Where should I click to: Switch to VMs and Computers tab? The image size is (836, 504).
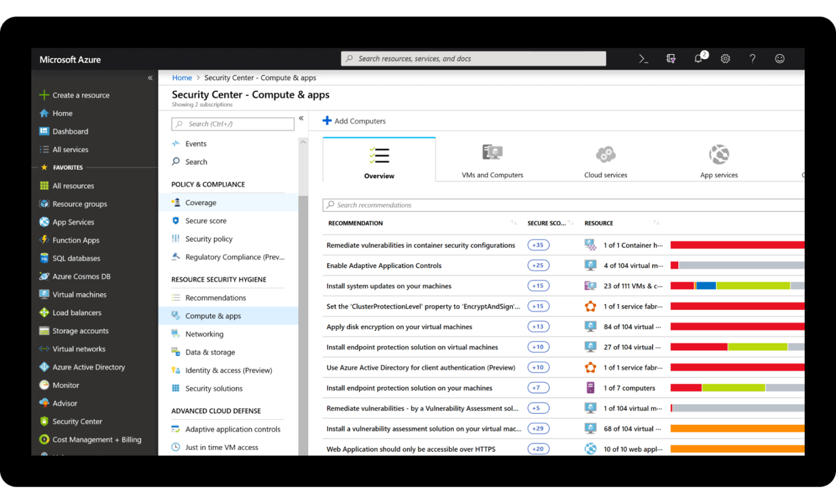pos(492,161)
